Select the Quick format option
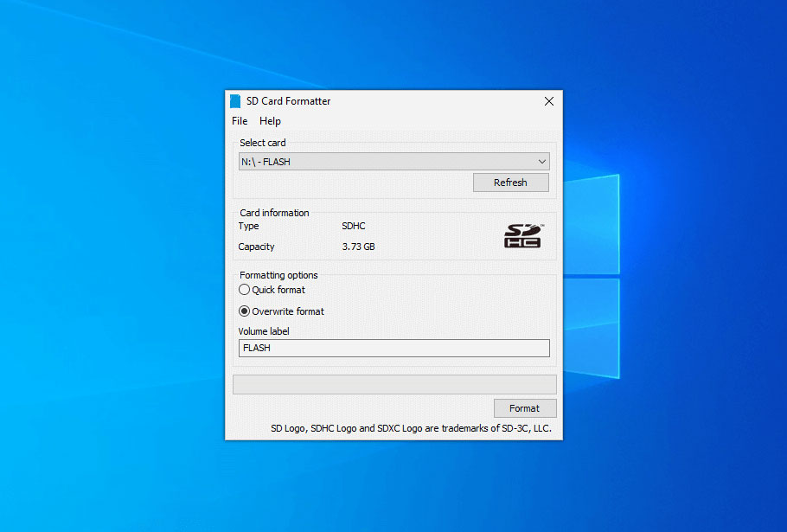Image resolution: width=787 pixels, height=532 pixels. click(x=272, y=290)
